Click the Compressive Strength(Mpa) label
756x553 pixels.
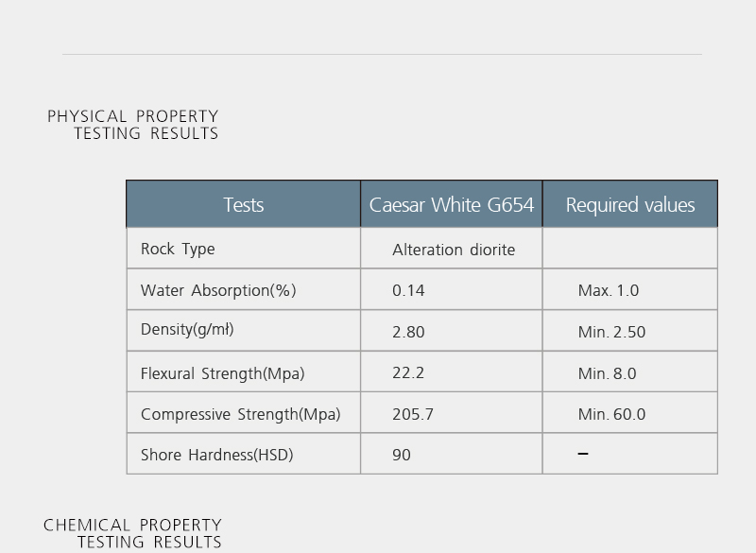(x=241, y=414)
